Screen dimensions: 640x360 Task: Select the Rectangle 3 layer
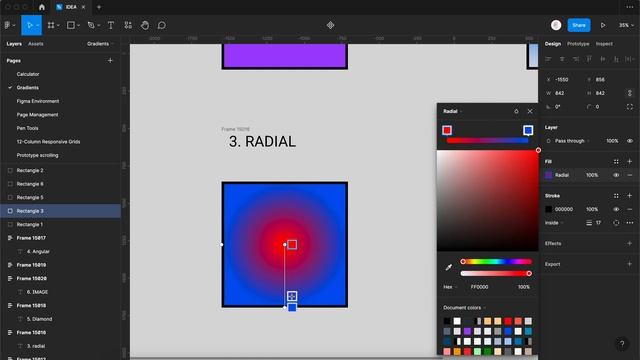[60, 211]
